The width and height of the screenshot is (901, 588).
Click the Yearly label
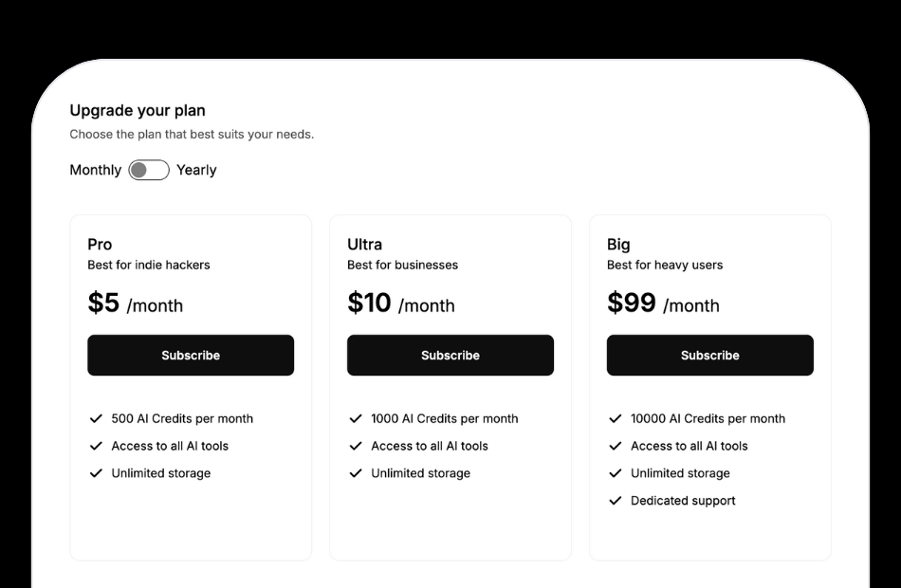pos(196,169)
